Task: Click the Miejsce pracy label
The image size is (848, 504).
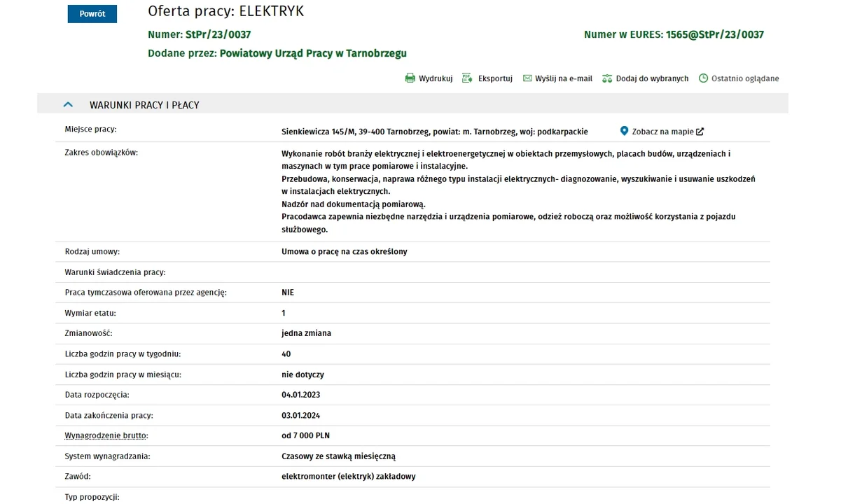Action: [x=90, y=129]
